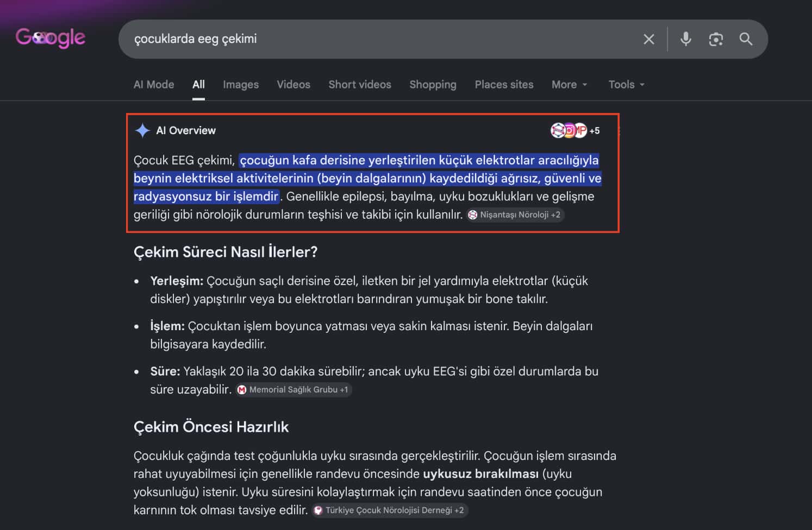
Task: Start voice search with microphone icon
Action: 686,39
